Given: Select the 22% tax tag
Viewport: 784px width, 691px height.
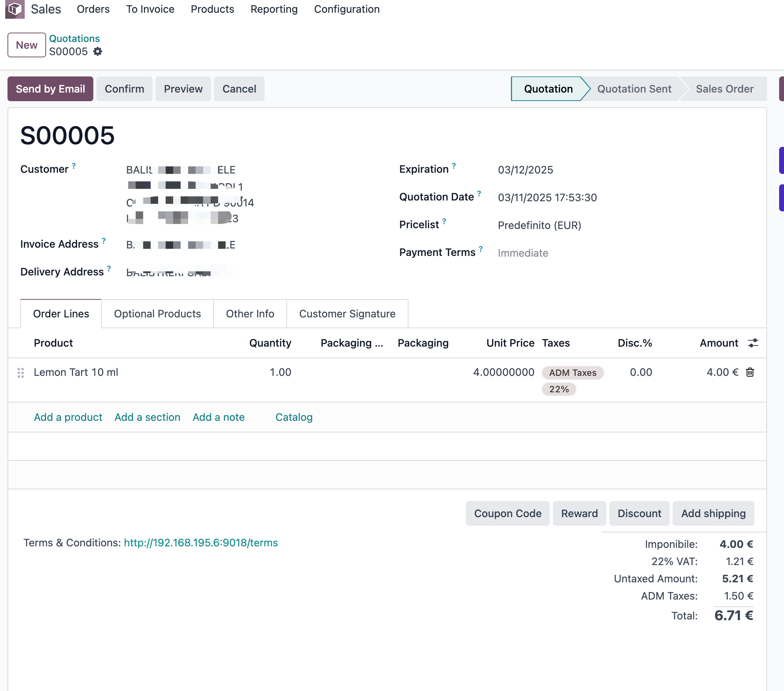Looking at the screenshot, I should pyautogui.click(x=559, y=389).
